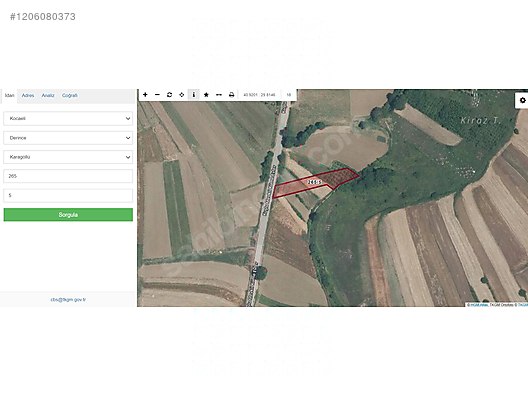Viewport: 528px width, 396px height.
Task: Select the measure distance tool icon
Action: point(219,95)
